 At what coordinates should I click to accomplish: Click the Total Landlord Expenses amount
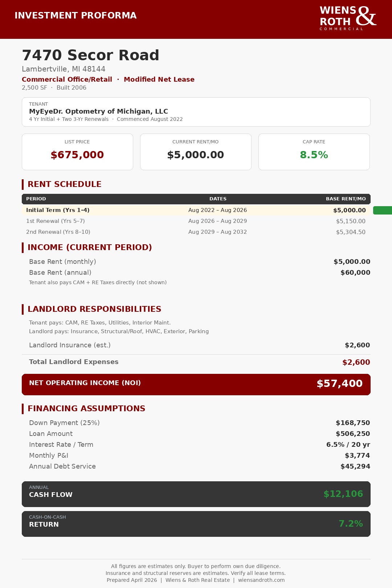click(356, 362)
